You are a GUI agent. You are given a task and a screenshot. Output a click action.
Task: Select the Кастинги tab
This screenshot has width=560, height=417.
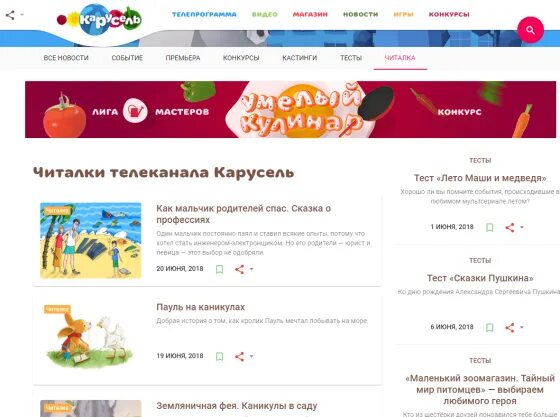click(x=300, y=58)
